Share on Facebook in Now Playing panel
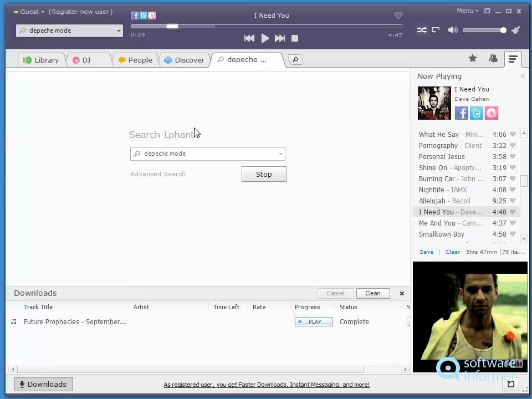This screenshot has height=399, width=532. coord(462,113)
